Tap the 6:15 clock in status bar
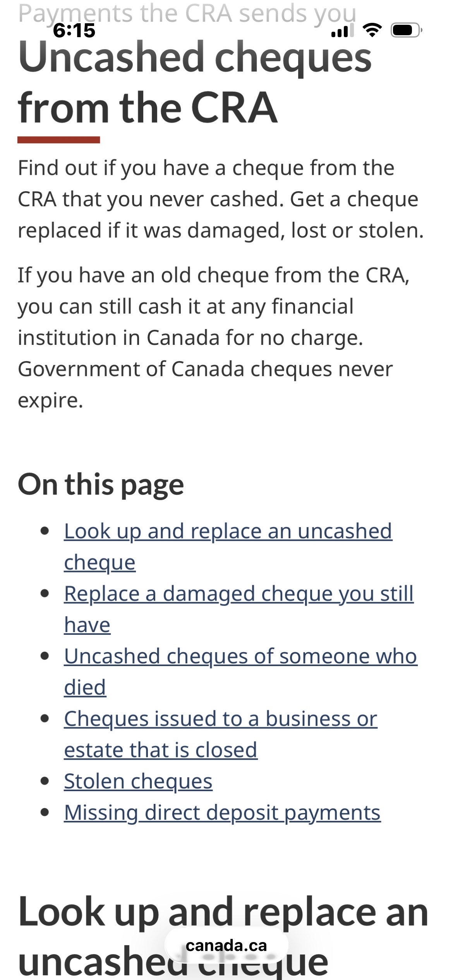The width and height of the screenshot is (453, 980). (74, 31)
